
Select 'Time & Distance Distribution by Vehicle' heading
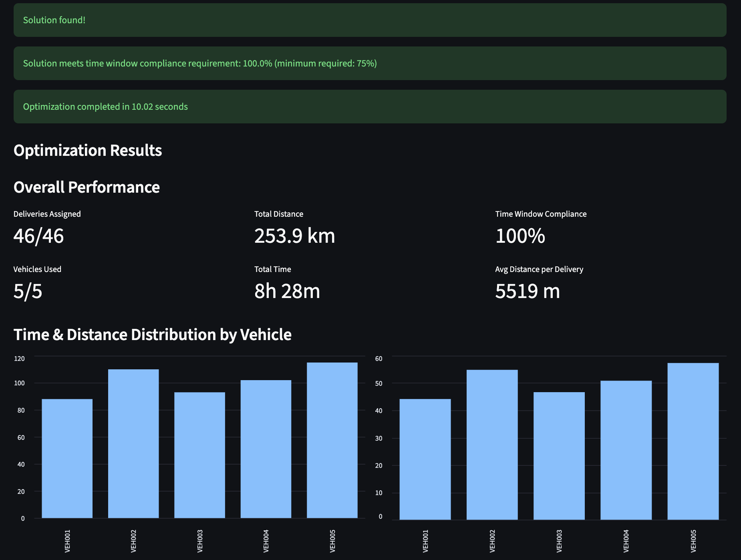[153, 335]
